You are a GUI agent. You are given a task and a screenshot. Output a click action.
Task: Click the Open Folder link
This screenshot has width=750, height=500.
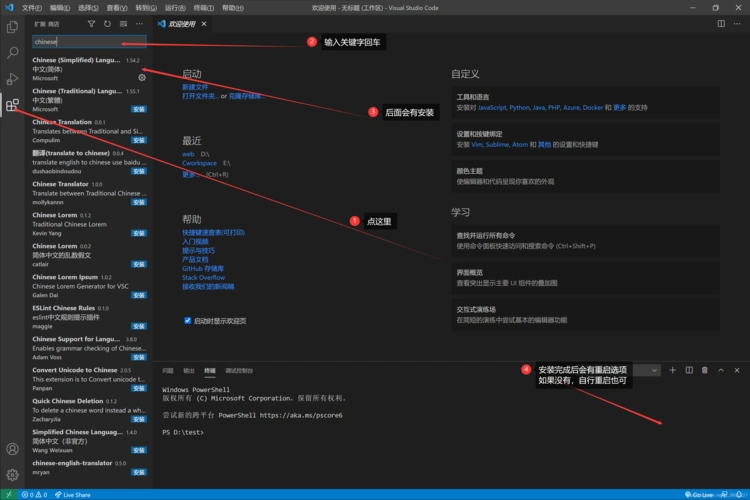pos(200,96)
